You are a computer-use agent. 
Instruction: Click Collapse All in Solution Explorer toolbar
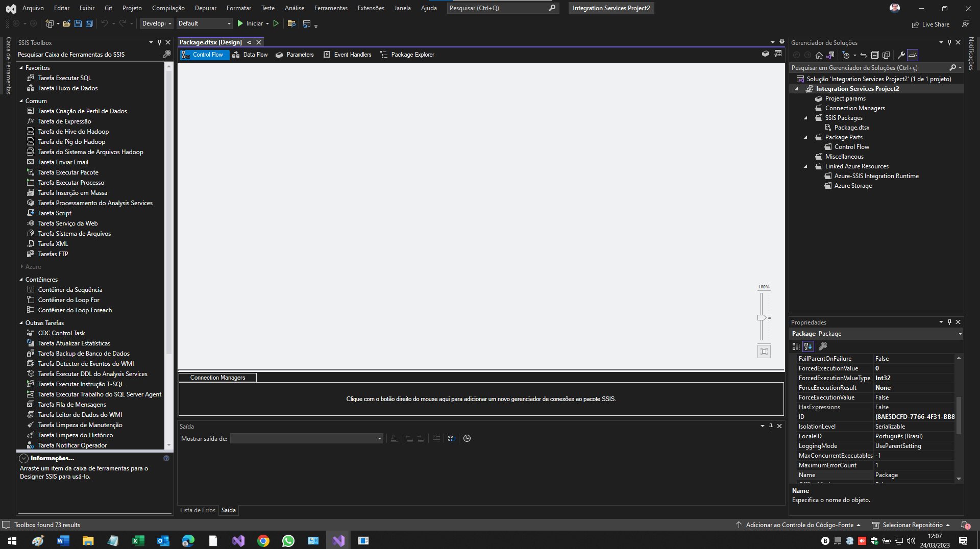point(874,55)
